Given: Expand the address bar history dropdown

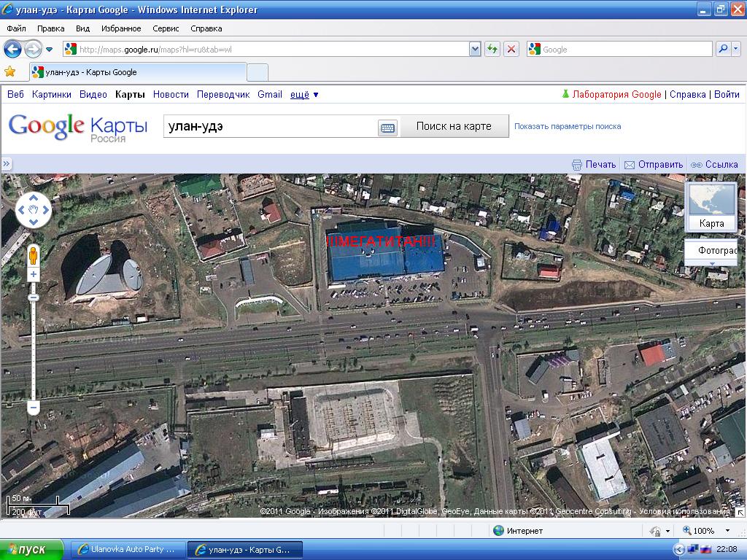Looking at the screenshot, I should pyautogui.click(x=474, y=49).
